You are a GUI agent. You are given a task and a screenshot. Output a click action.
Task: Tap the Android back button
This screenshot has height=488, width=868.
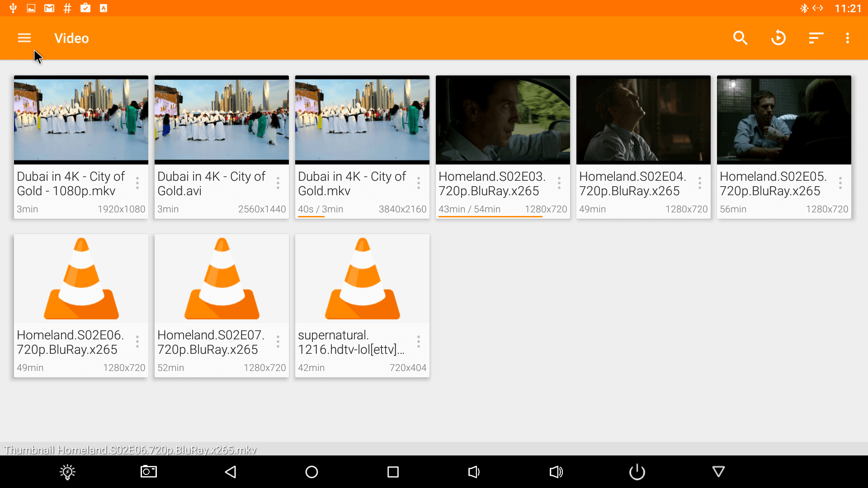231,472
